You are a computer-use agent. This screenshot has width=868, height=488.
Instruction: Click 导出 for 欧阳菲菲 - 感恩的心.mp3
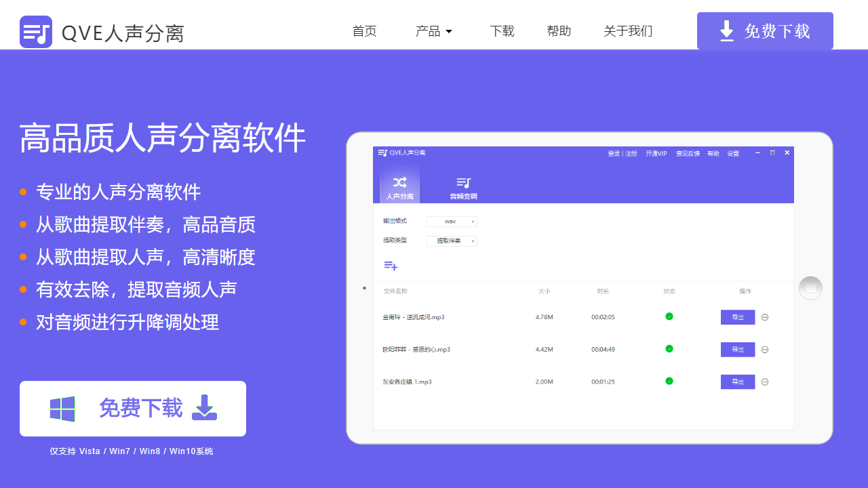(x=738, y=350)
